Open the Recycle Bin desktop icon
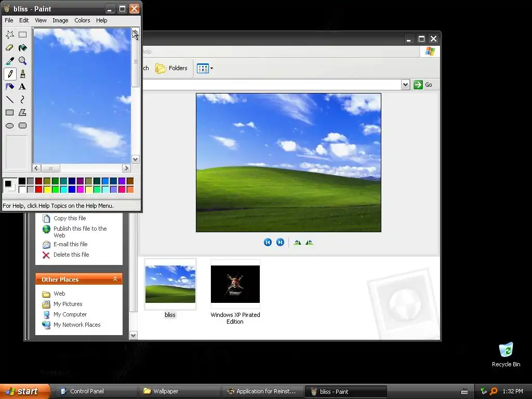Viewport: 532px width, 399px height. click(506, 354)
